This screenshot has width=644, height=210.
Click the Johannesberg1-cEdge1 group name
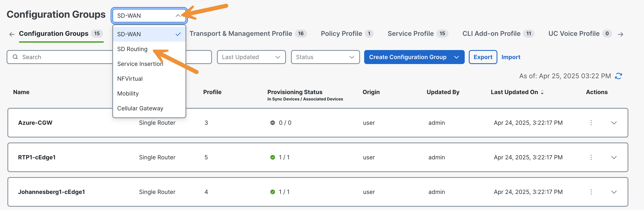pos(51,192)
